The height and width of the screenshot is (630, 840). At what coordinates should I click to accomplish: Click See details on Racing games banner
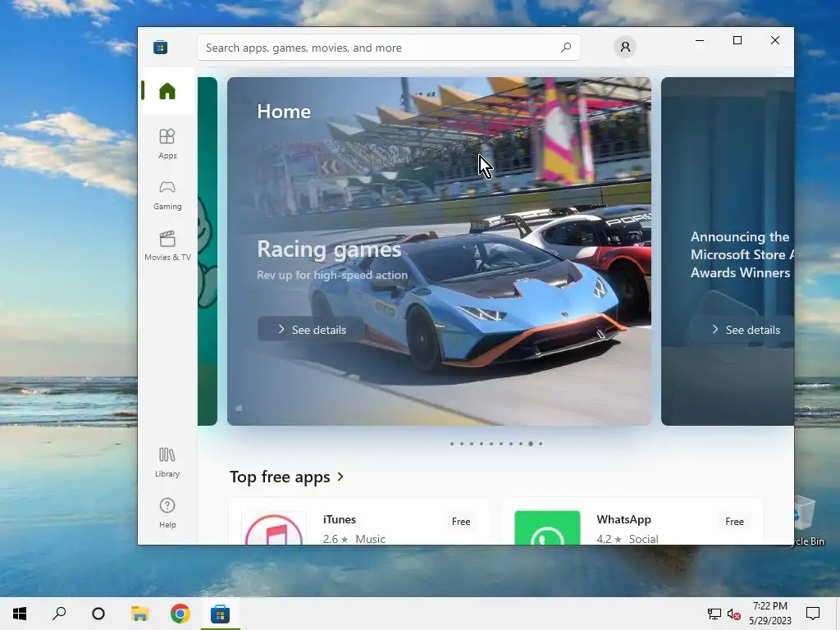click(x=311, y=330)
